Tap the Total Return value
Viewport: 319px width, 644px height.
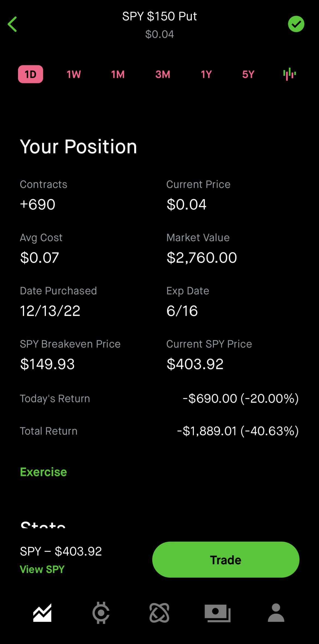238,431
